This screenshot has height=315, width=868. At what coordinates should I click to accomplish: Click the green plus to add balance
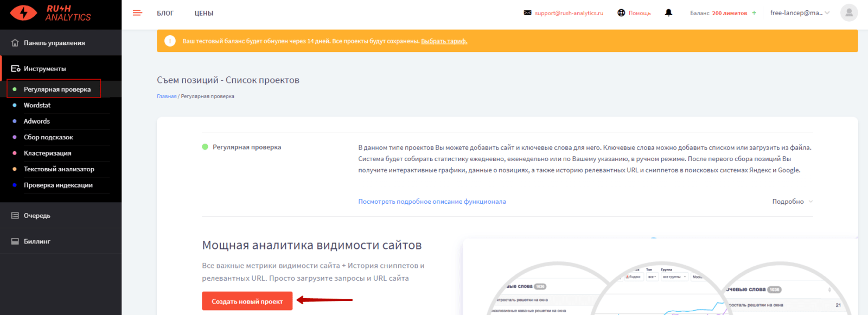[x=754, y=12]
